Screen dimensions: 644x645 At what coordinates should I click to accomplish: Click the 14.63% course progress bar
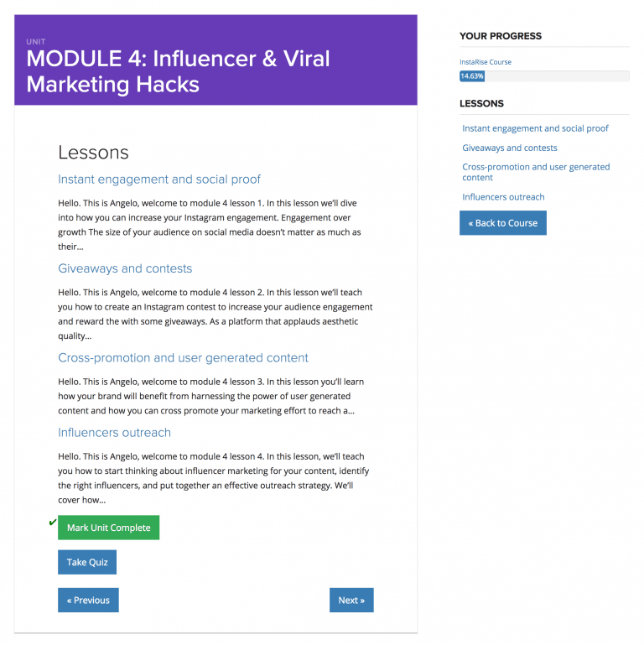544,76
